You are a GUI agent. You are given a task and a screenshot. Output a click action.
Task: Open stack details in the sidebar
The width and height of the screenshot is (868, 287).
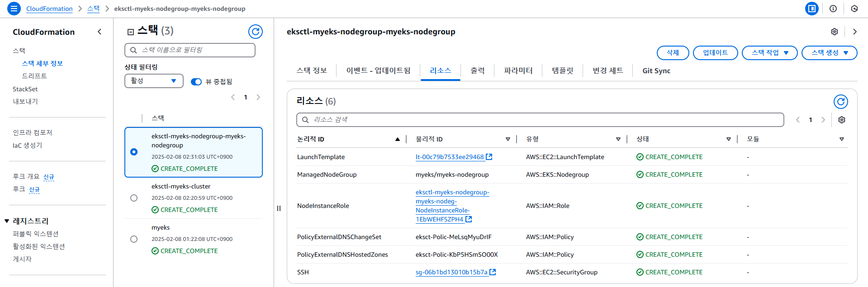tap(43, 63)
